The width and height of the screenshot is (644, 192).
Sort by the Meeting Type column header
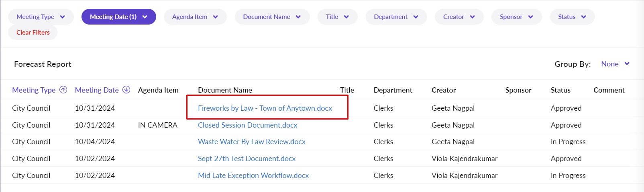point(34,90)
